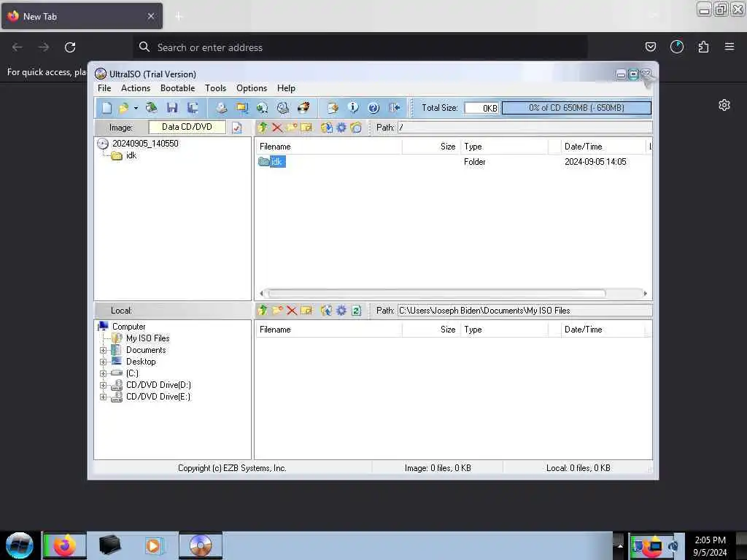Click the folder disc icon left of image Path
Viewport: 747px width, 560px height.
click(x=356, y=128)
